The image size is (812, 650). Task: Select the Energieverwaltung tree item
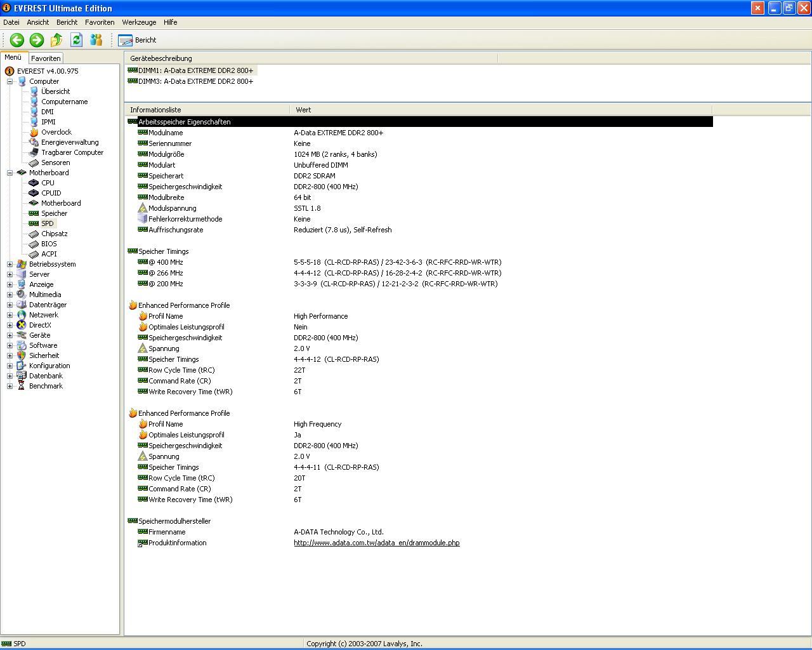click(x=70, y=142)
